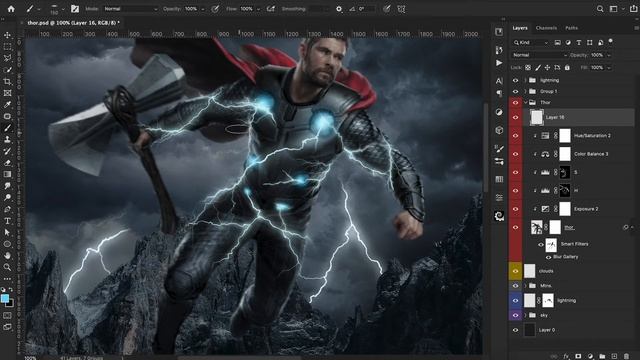Image resolution: width=640 pixels, height=360 pixels.
Task: Click the background color swatch
Action: click(x=11, y=304)
